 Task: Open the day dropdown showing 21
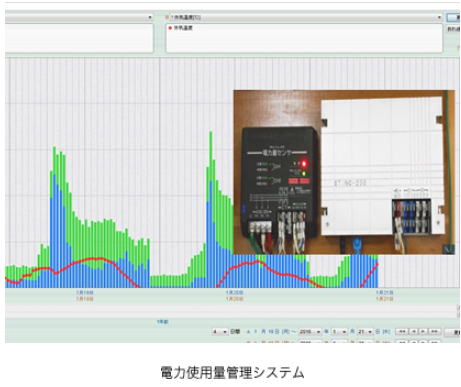365,332
